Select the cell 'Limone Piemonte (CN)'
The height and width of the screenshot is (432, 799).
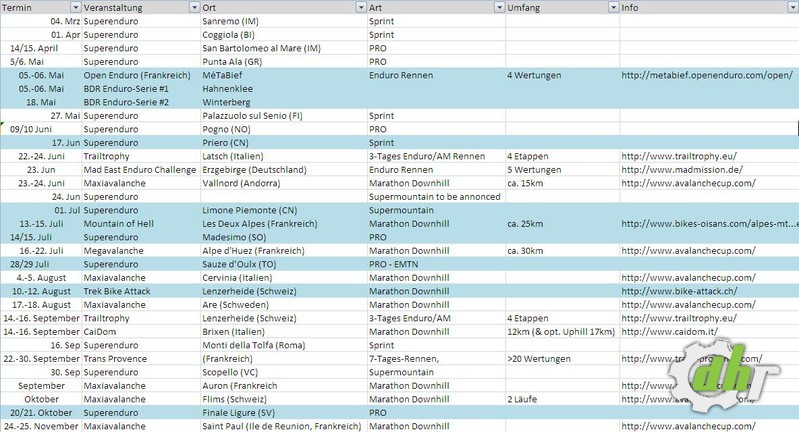(x=284, y=210)
